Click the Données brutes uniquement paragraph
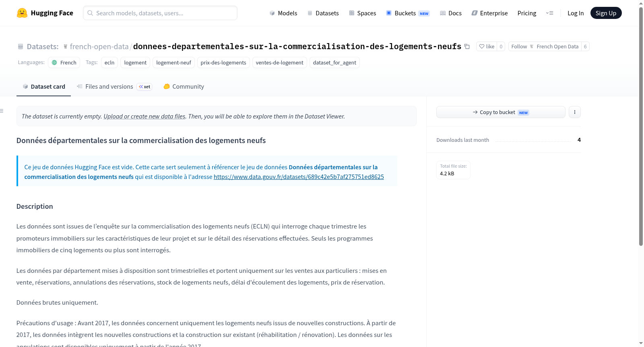644x347 pixels. tap(57, 303)
